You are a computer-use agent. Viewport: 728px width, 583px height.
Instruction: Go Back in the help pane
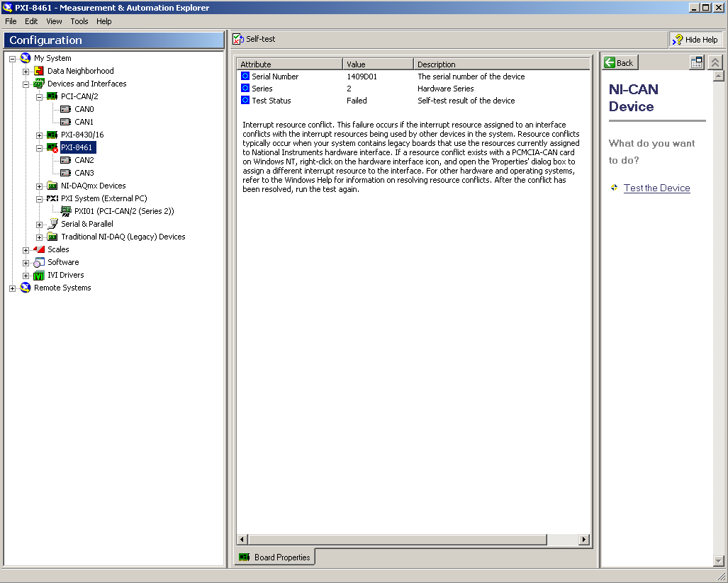click(619, 62)
